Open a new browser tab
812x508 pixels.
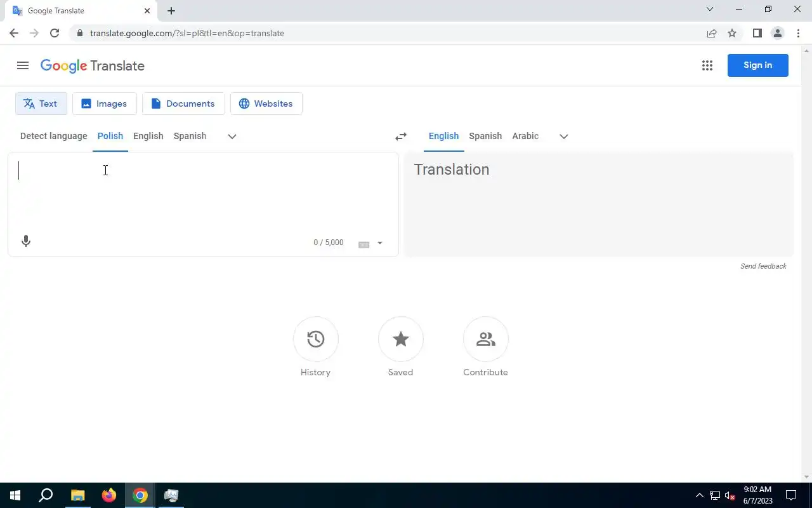click(x=171, y=11)
